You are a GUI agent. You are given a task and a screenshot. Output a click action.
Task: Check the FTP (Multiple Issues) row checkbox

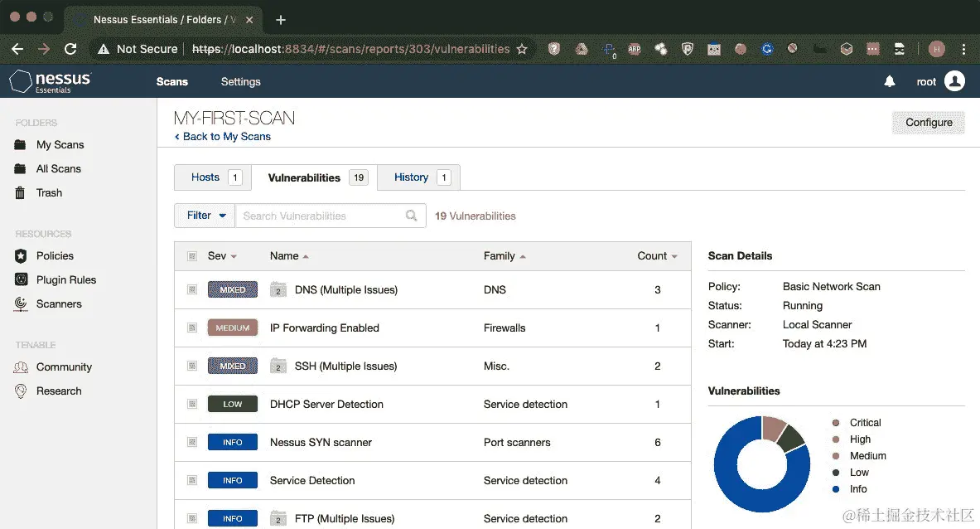tap(192, 518)
